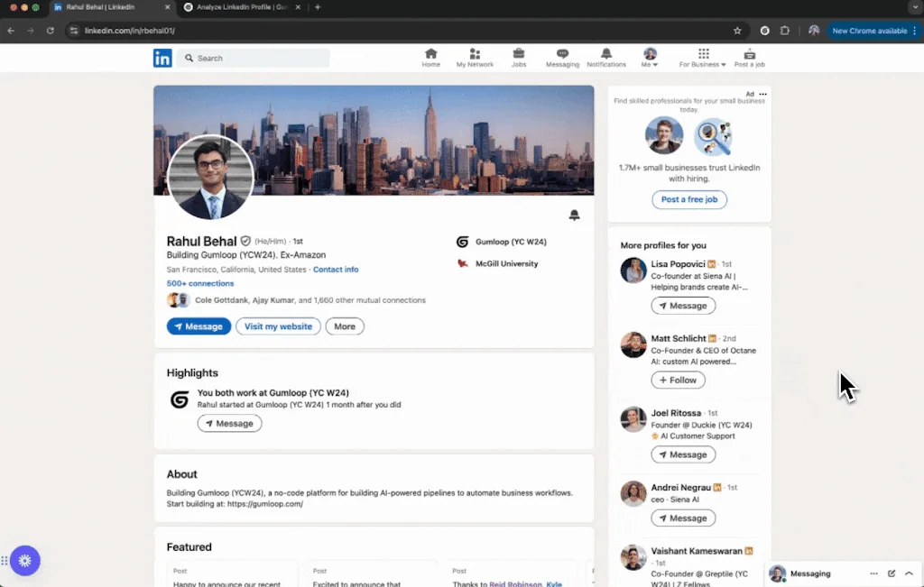Toggle profile notification bell for Rahul
This screenshot has height=587, width=924.
pos(574,216)
